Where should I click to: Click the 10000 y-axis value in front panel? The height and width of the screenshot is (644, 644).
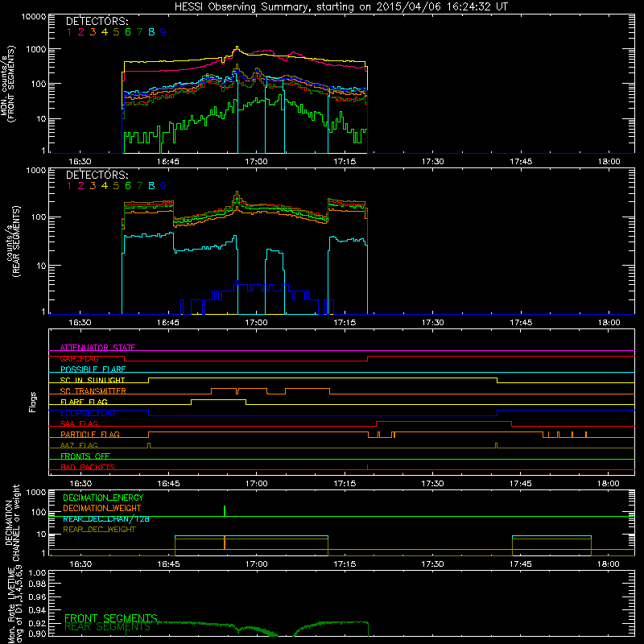click(x=34, y=17)
